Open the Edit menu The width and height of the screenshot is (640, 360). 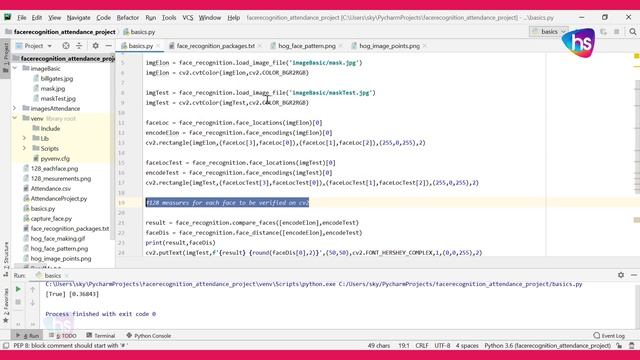(37, 18)
